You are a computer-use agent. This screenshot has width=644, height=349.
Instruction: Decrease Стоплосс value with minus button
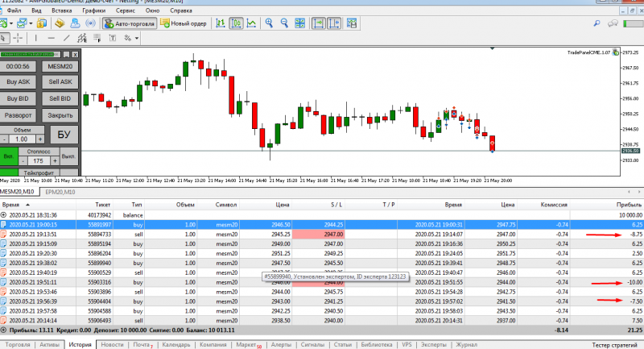click(23, 161)
